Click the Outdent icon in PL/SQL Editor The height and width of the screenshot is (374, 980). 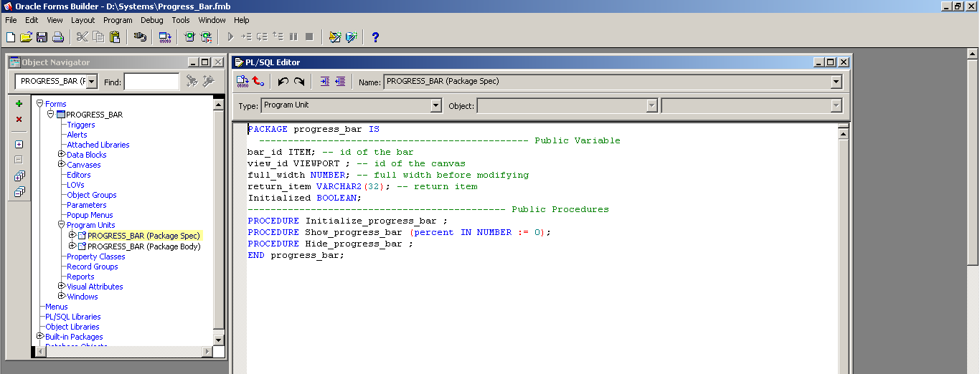tap(340, 82)
